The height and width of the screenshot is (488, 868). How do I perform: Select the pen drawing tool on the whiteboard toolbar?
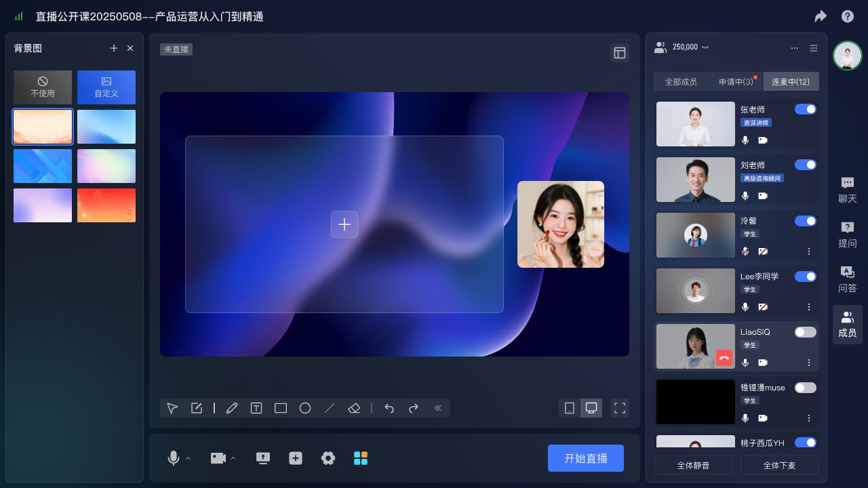pos(233,408)
